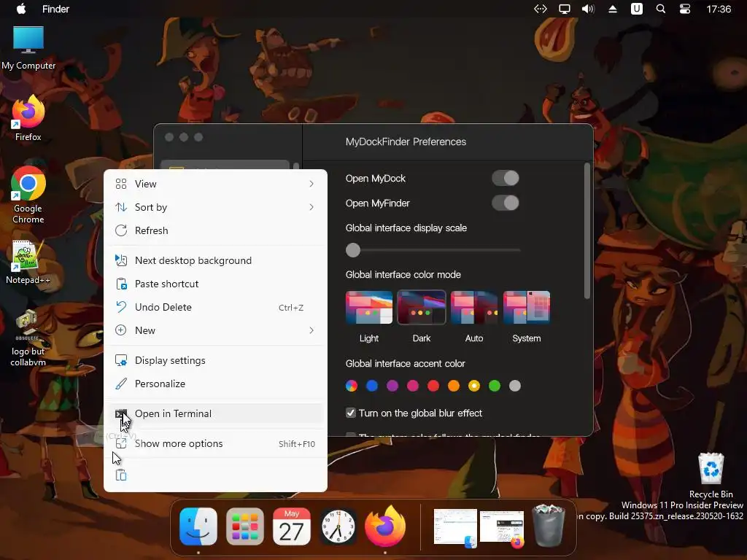
Task: Launch Firefox from the dock
Action: (385, 526)
